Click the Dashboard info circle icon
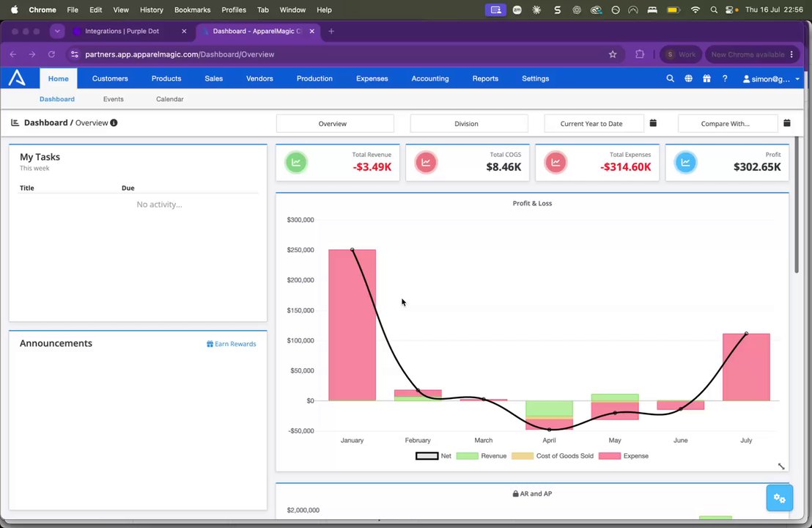The image size is (812, 528). pos(114,122)
